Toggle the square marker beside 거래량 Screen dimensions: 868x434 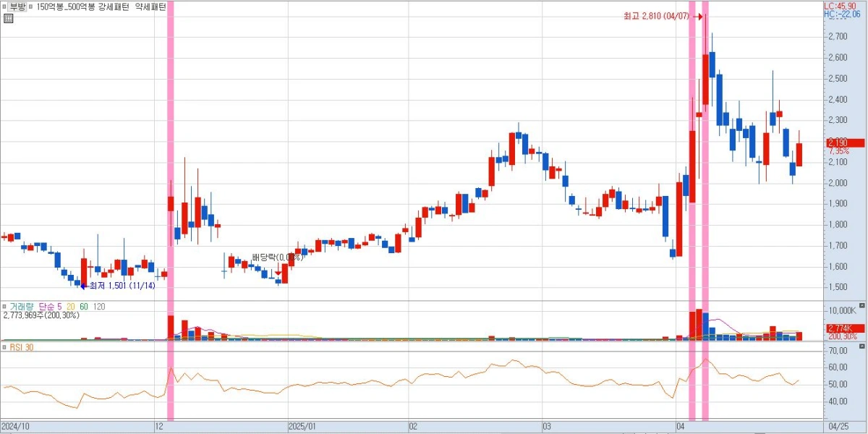(4, 307)
